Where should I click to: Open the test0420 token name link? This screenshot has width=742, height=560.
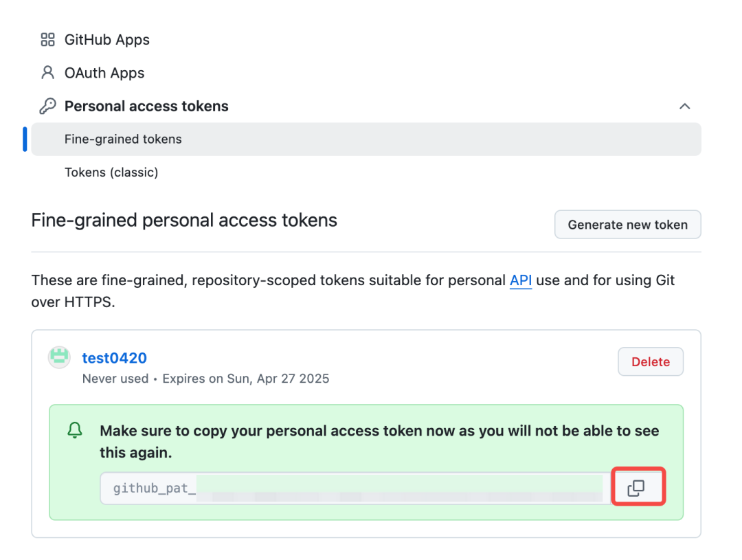pyautogui.click(x=114, y=358)
